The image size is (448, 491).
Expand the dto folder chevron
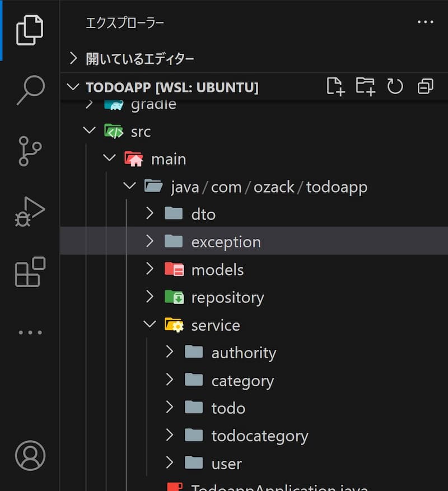[x=150, y=213]
